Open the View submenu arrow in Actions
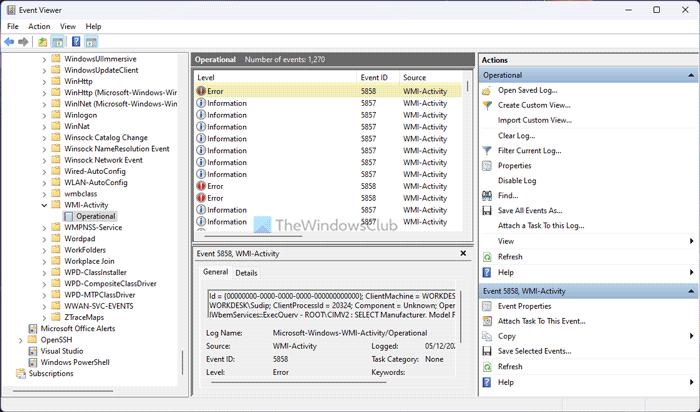 [692, 241]
